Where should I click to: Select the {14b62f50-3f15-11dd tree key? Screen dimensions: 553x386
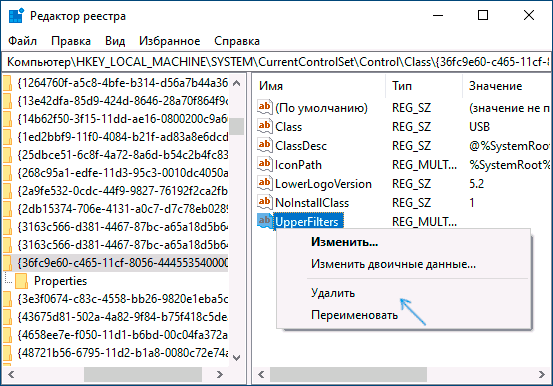coord(122,119)
